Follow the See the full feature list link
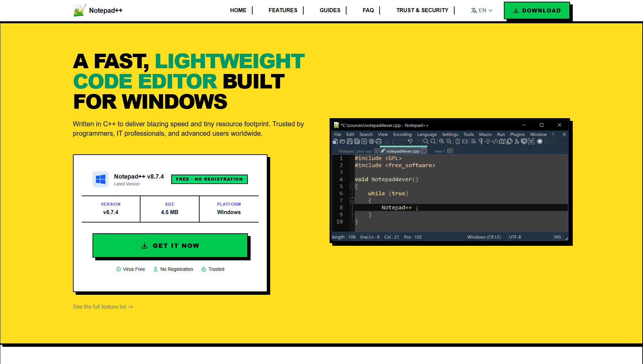 [103, 307]
